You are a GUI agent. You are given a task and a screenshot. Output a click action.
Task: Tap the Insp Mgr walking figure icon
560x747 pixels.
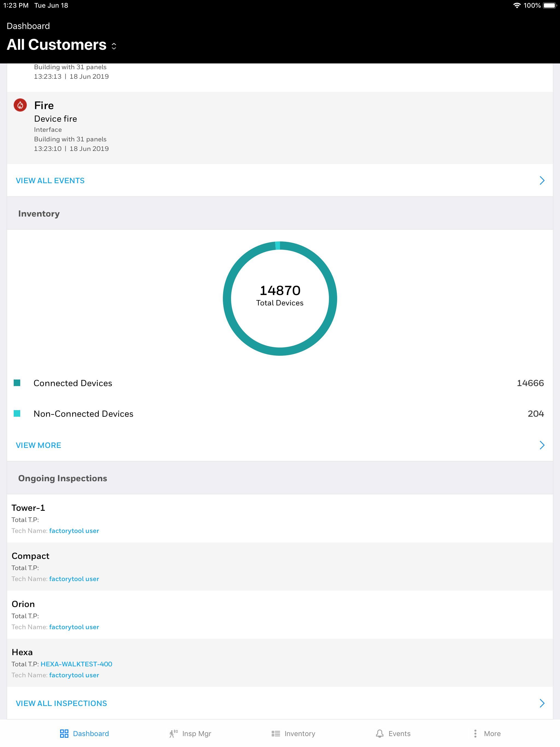[174, 734]
